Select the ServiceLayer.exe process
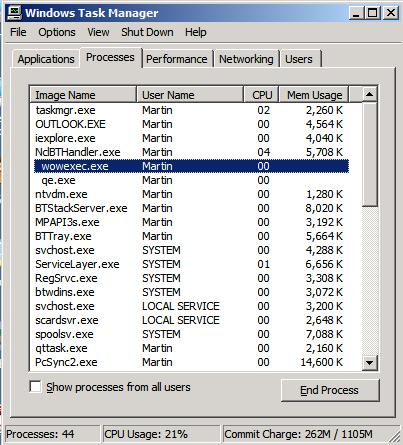The height and width of the screenshot is (445, 403). [192, 264]
